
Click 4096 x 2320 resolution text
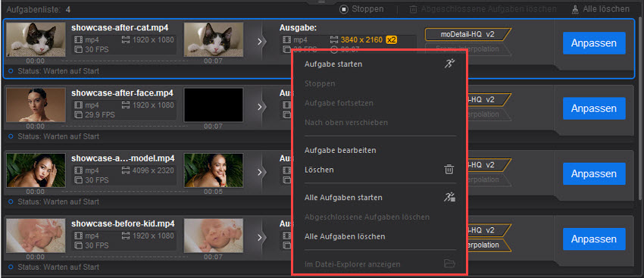point(153,170)
